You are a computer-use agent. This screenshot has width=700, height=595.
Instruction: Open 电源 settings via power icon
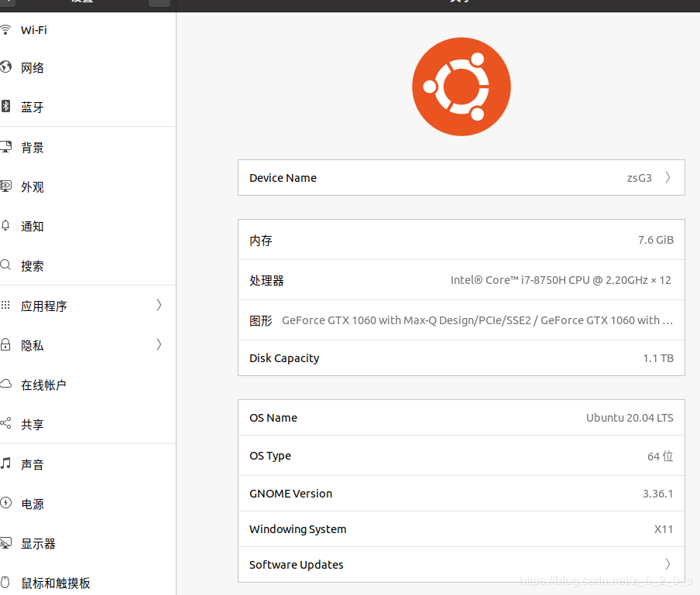[13, 504]
